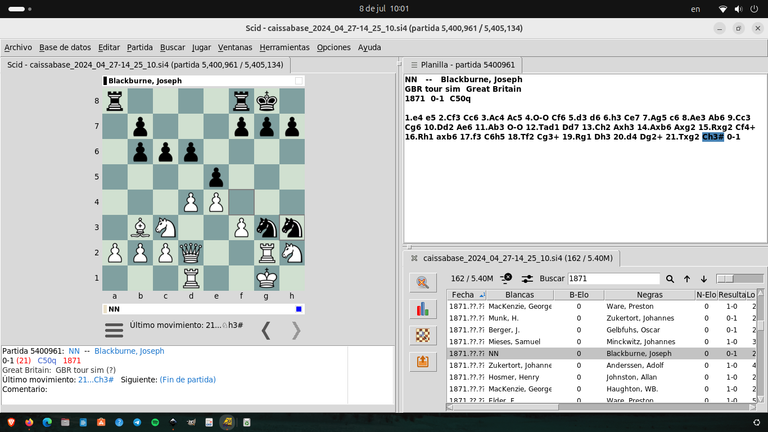Open the Brave browser from the taskbar
This screenshot has width=768, height=432.
11,422
